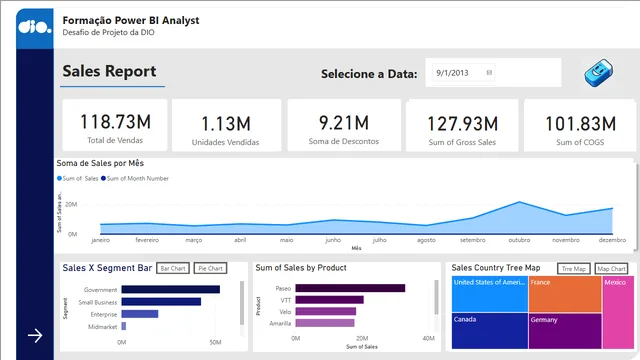
Task: Switch to Map Chart view
Action: [611, 269]
